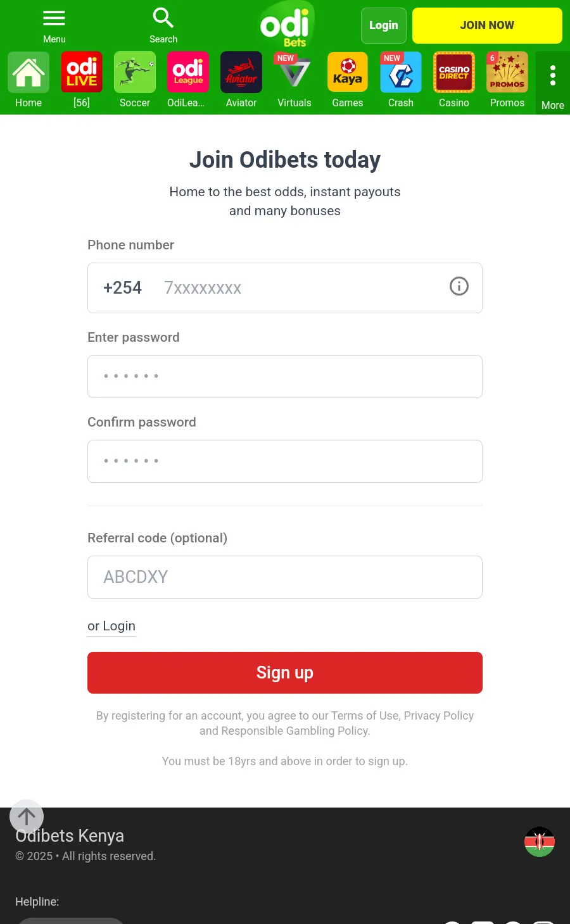Viewport: 570px width, 924px height.
Task: Open the hamburger Menu icon
Action: pos(54,18)
